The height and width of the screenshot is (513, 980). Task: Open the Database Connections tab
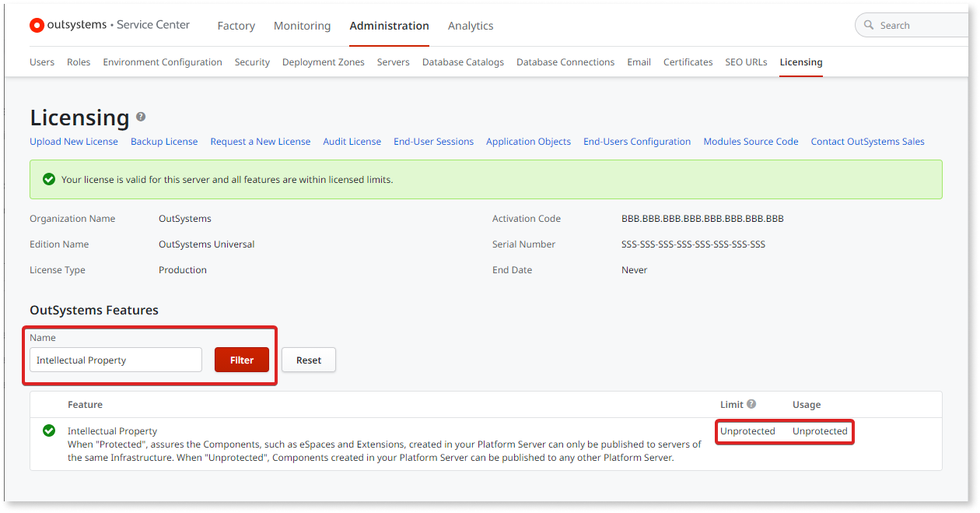coord(565,62)
